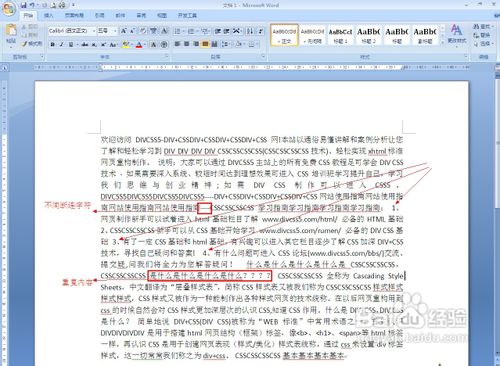Apply the 标题 1 style
This screenshot has height=366, width=500.
click(340, 35)
